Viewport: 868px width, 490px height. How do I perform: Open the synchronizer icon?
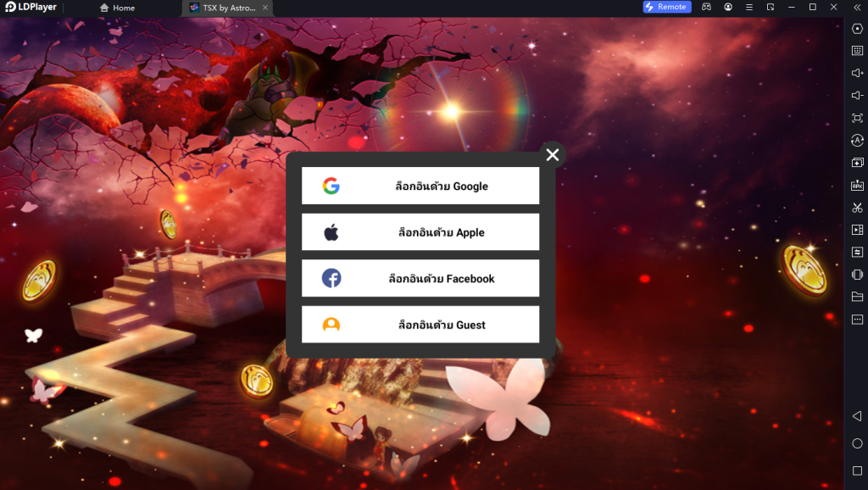pyautogui.click(x=857, y=253)
